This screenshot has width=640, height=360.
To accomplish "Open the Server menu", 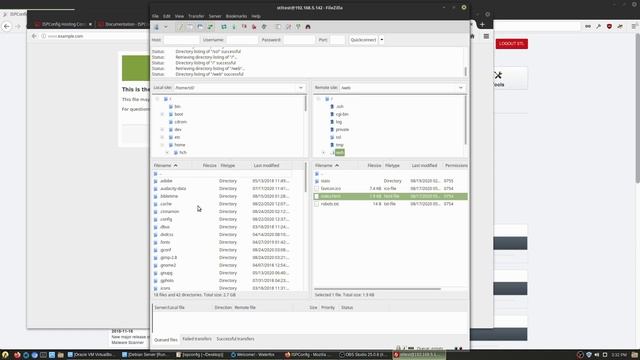I will click(215, 16).
